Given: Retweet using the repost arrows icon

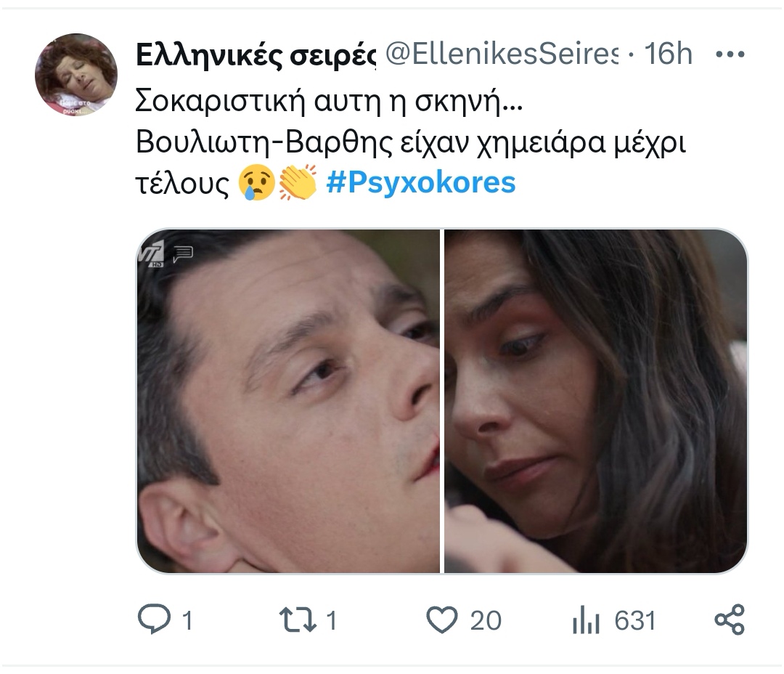Looking at the screenshot, I should pos(298,620).
